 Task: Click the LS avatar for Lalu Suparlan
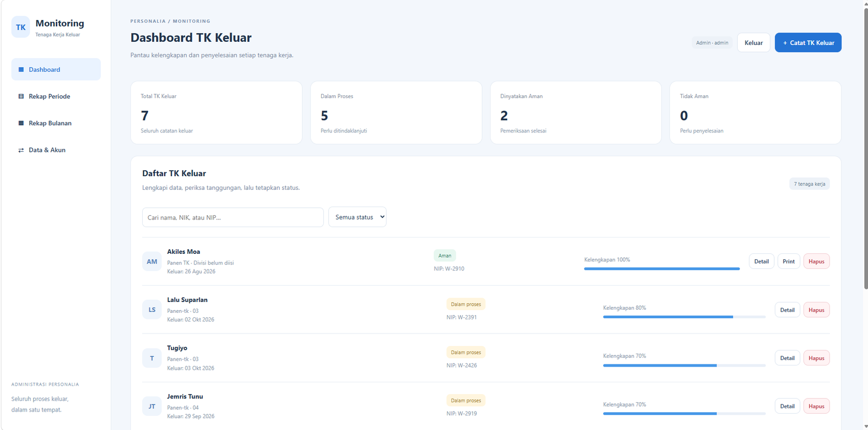point(152,310)
